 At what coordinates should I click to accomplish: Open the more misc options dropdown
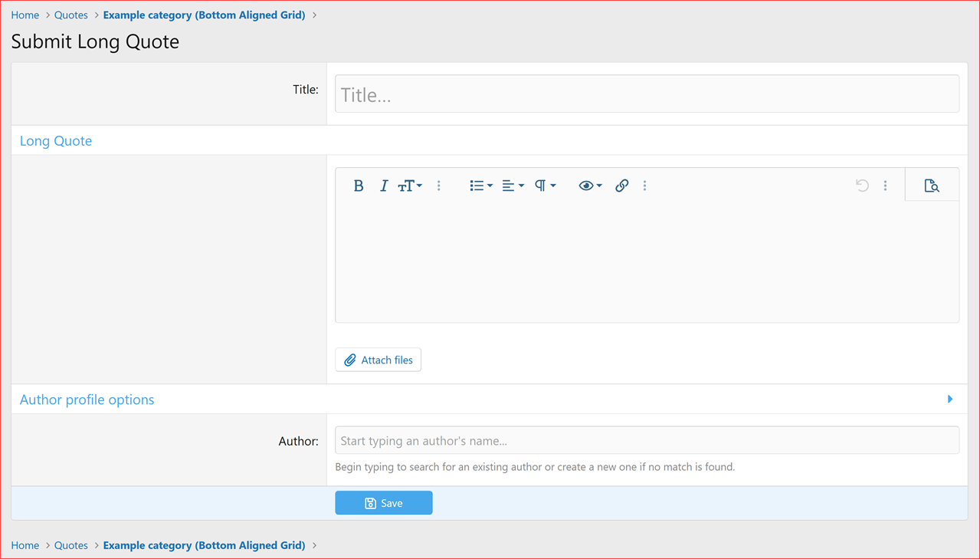point(885,185)
